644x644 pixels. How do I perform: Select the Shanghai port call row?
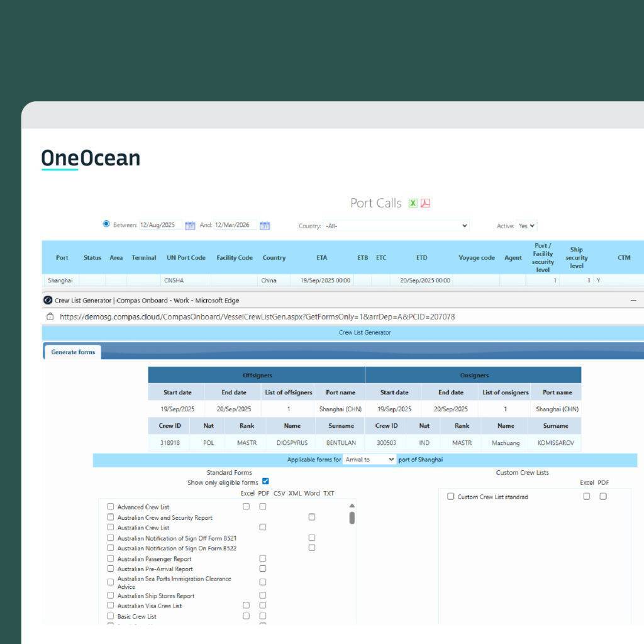point(60,280)
